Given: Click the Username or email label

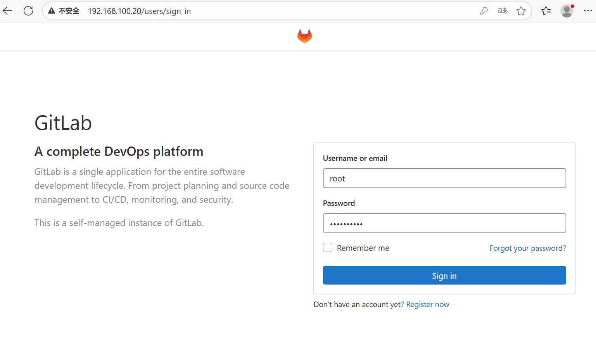Looking at the screenshot, I should pos(355,158).
